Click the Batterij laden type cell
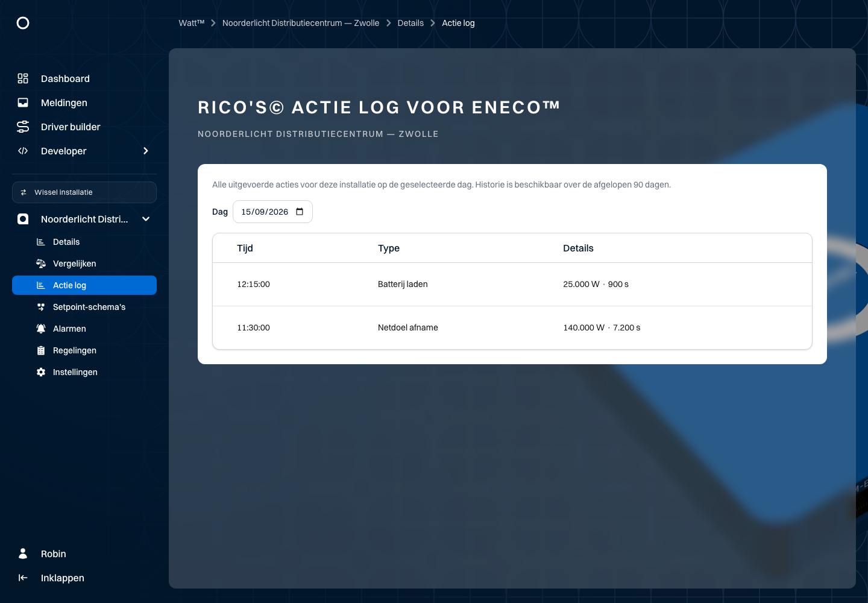This screenshot has width=868, height=603. [x=403, y=284]
